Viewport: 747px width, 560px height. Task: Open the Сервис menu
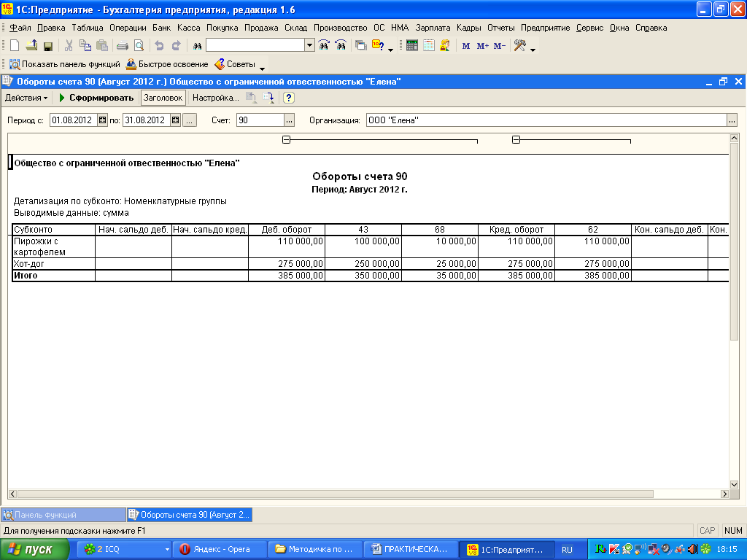(x=589, y=28)
